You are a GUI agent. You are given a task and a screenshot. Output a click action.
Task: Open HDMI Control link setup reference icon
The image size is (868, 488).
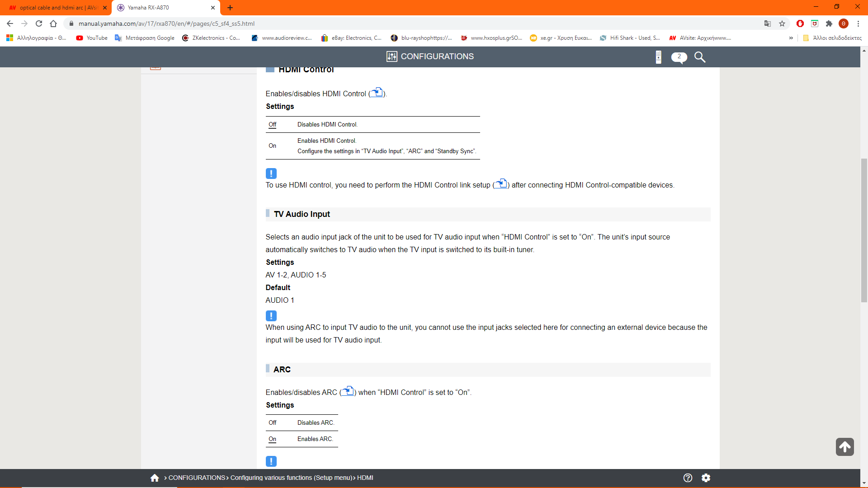tap(500, 184)
